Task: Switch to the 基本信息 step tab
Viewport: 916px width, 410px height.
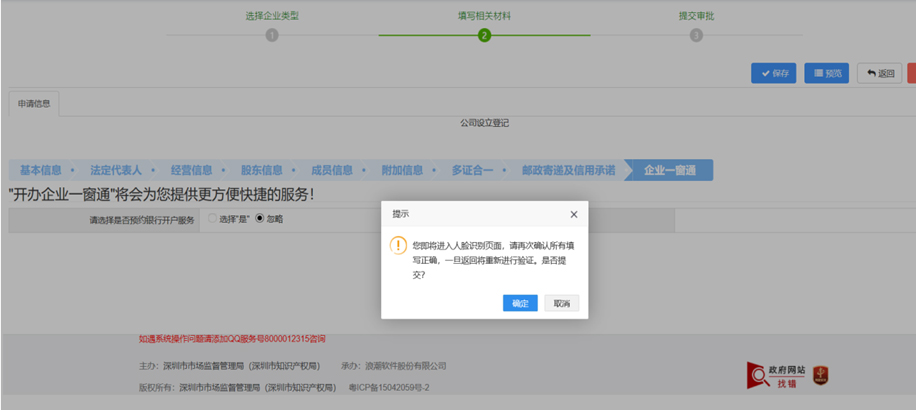Action: coord(41,170)
